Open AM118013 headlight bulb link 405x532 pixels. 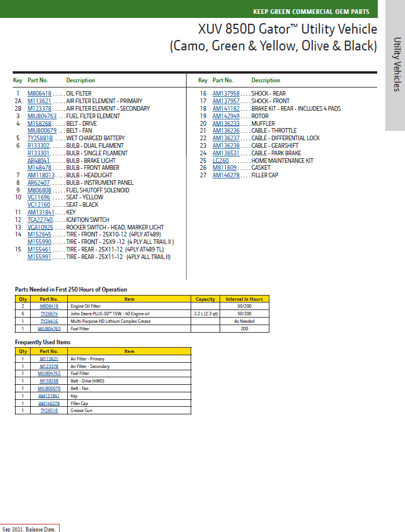41,175
